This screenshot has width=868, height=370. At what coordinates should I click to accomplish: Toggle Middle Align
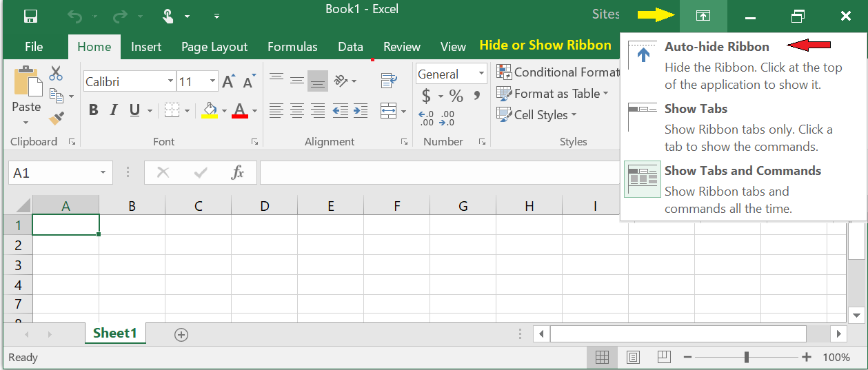coord(297,81)
